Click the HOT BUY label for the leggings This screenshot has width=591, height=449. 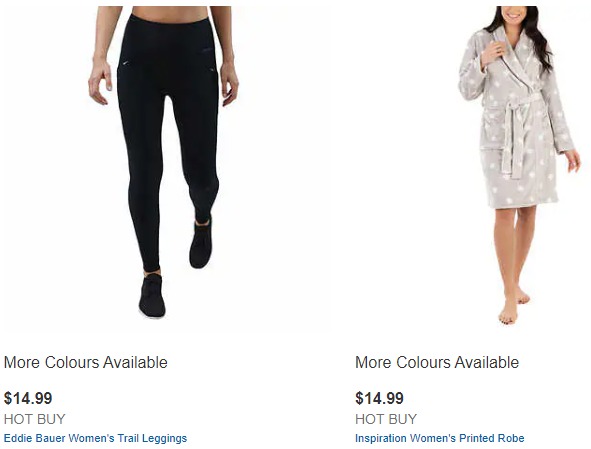35,419
